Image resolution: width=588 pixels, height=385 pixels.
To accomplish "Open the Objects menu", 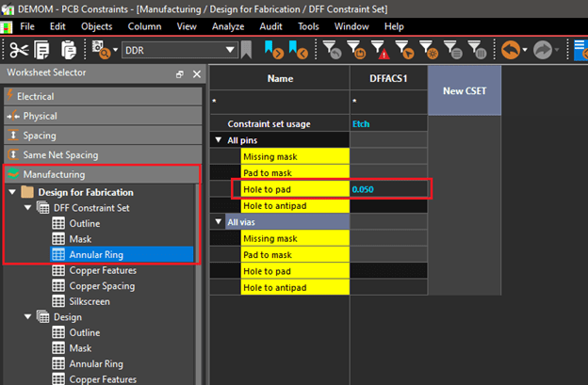I will point(96,26).
